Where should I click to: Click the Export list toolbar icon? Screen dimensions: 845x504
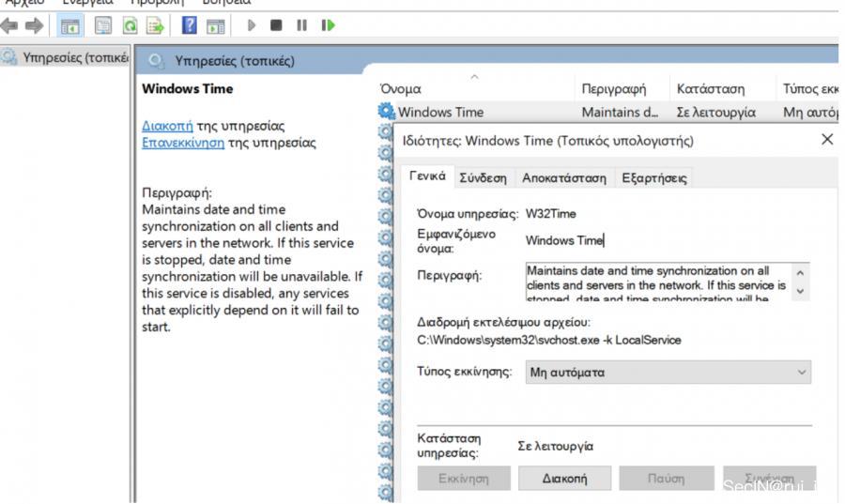click(155, 25)
